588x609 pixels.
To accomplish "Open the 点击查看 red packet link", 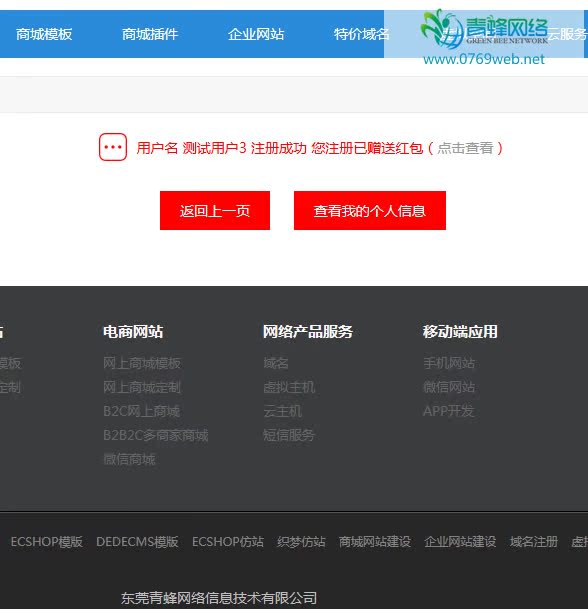I will (465, 148).
